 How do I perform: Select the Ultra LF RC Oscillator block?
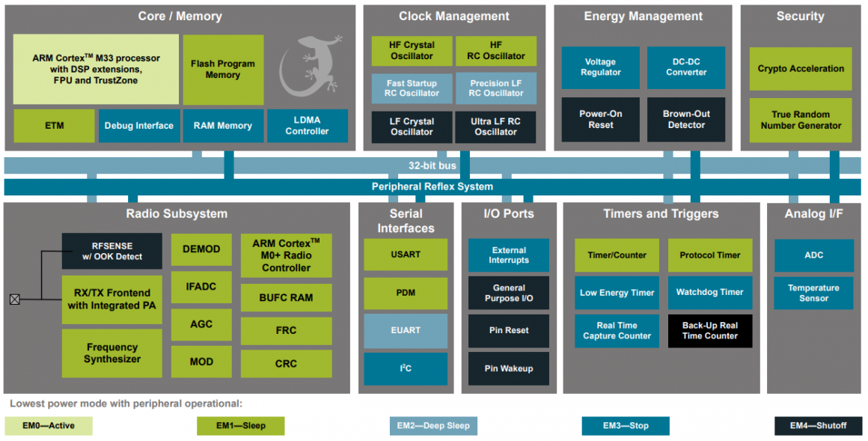(x=495, y=127)
